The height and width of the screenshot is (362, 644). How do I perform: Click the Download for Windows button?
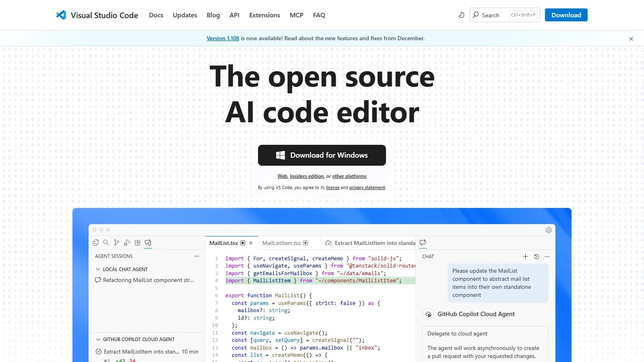coord(322,155)
